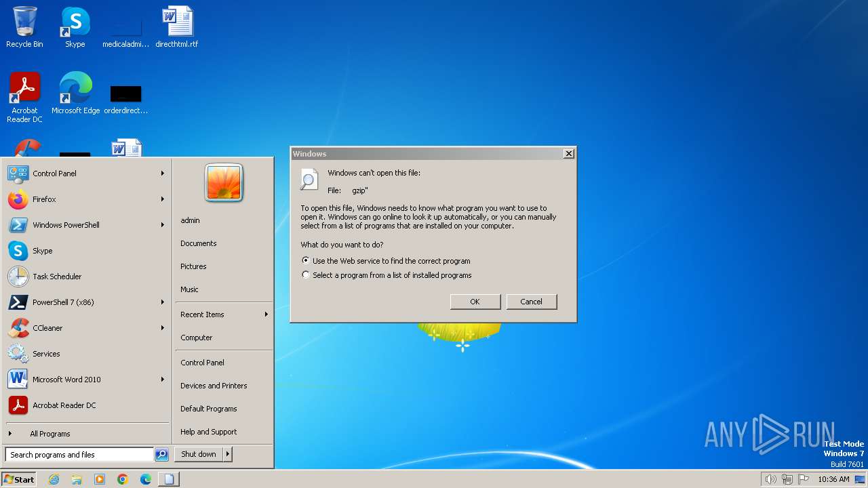Click the network tray icon
The image size is (868, 488).
787,479
